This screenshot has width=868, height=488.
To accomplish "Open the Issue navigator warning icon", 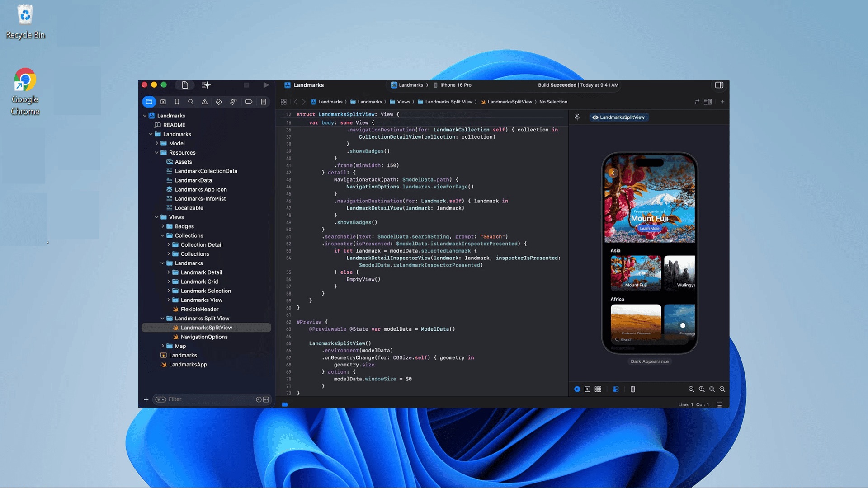I will coord(205,102).
